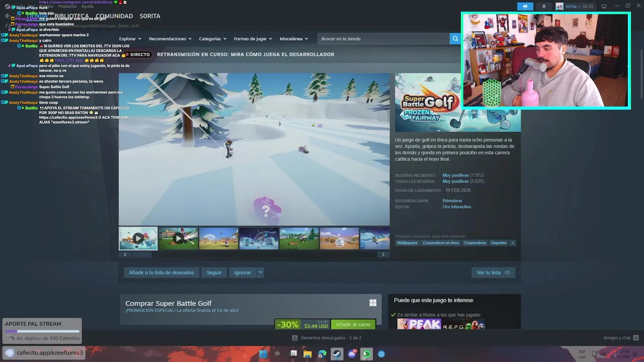Image resolution: width=644 pixels, height=362 pixels.
Task: Open Amigos y chat friends icon
Action: 636,338
